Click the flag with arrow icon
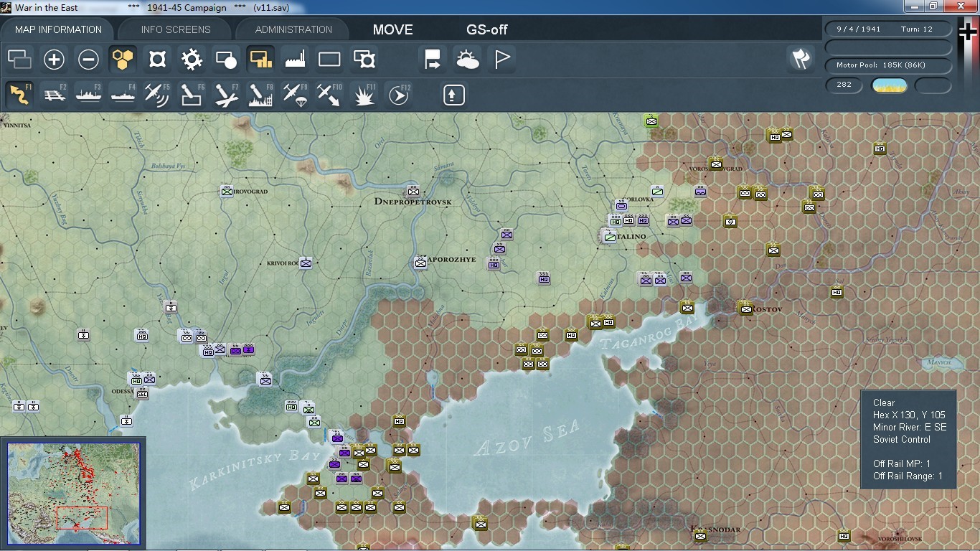This screenshot has height=551, width=980. tap(433, 60)
